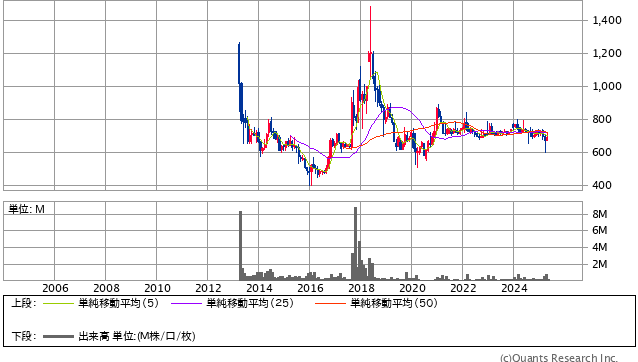
Task: Select the 単純移動平均(50) legend label
Action: pyautogui.click(x=394, y=303)
